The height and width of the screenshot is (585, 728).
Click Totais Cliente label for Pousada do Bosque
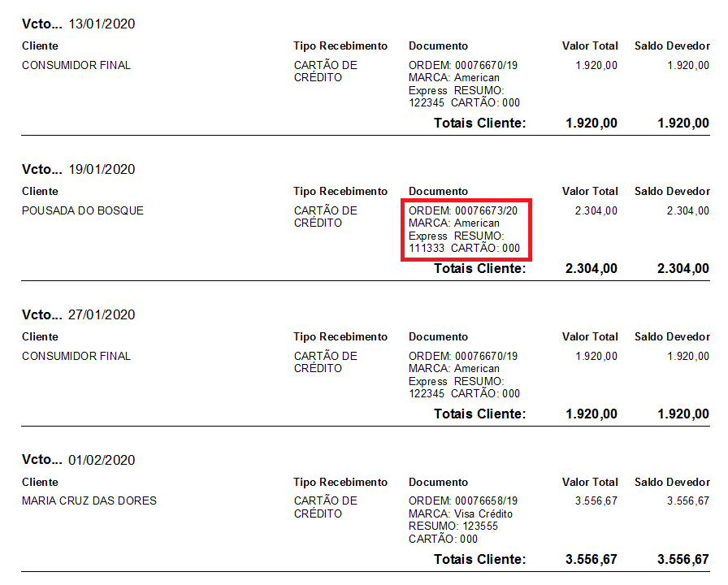[x=479, y=268]
